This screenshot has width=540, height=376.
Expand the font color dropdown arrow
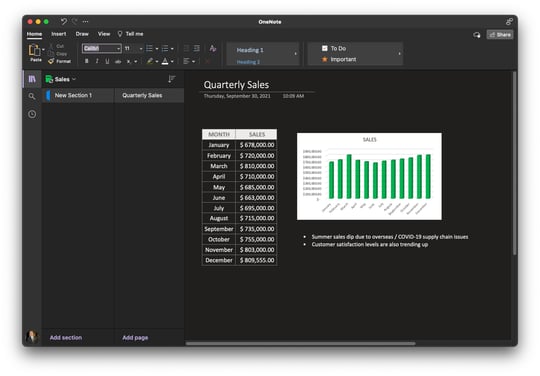click(172, 62)
